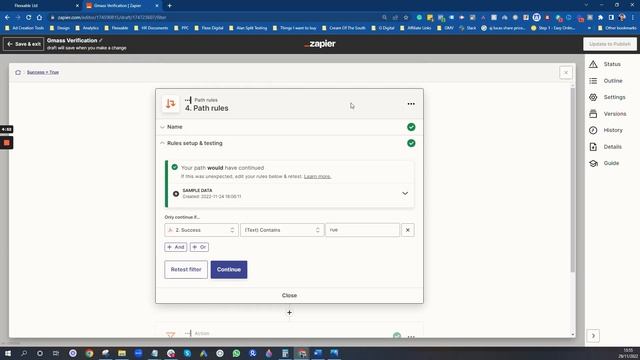The height and width of the screenshot is (360, 640).
Task: Add an And condition
Action: click(x=176, y=247)
